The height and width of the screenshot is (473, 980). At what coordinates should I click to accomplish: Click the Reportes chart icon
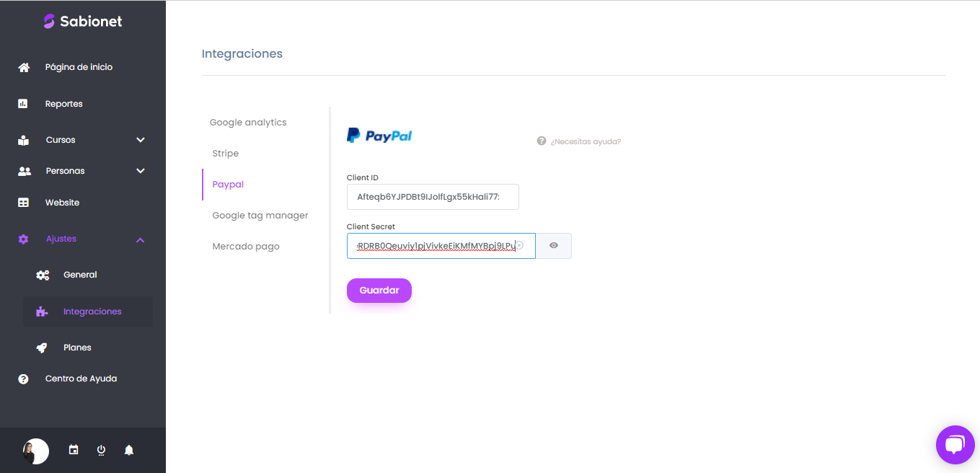pos(23,104)
